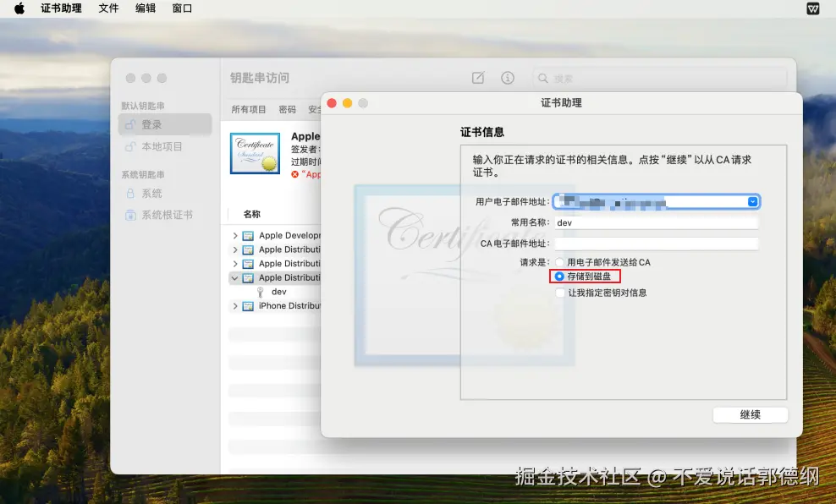Viewport: 836px width, 504px height.
Task: Switch to the 所有项目 tab
Action: tap(249, 109)
